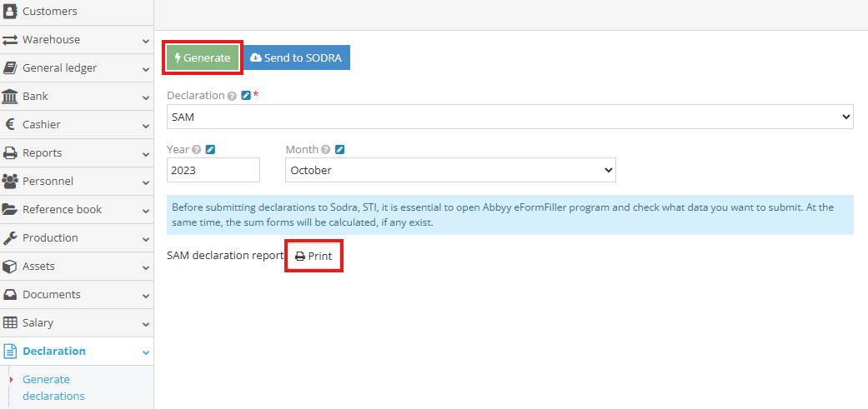
Task: Expand the Reference book chevron
Action: pyautogui.click(x=146, y=211)
